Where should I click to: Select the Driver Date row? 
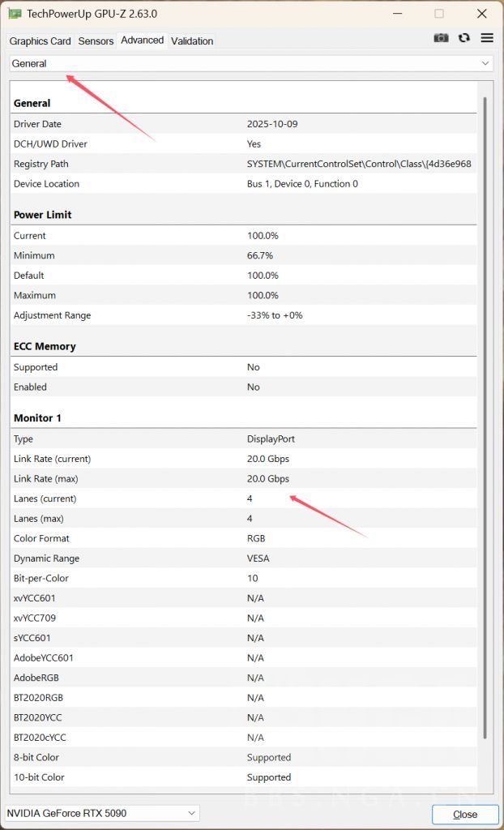pyautogui.click(x=243, y=124)
